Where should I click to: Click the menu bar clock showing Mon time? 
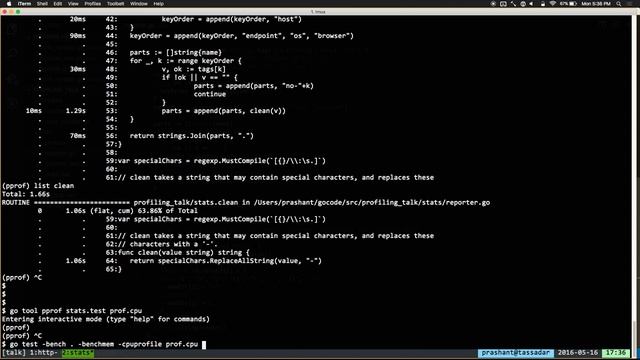click(x=596, y=4)
